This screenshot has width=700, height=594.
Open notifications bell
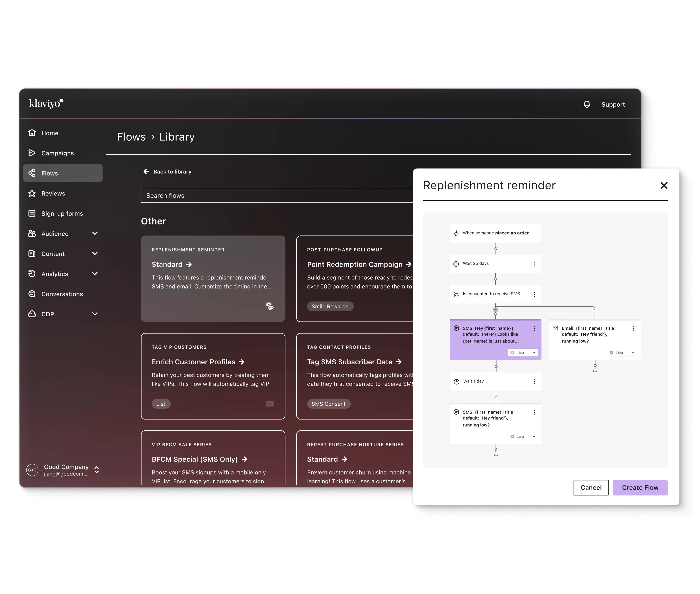(x=587, y=104)
